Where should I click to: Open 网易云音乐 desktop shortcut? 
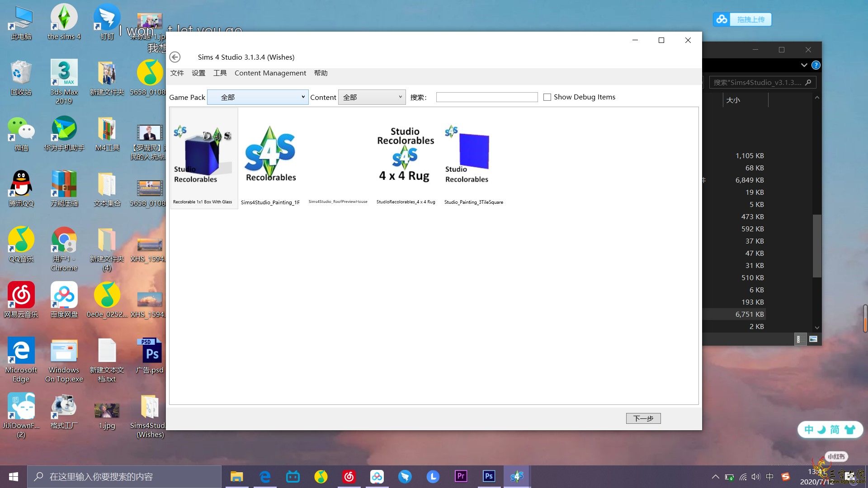coord(21,300)
